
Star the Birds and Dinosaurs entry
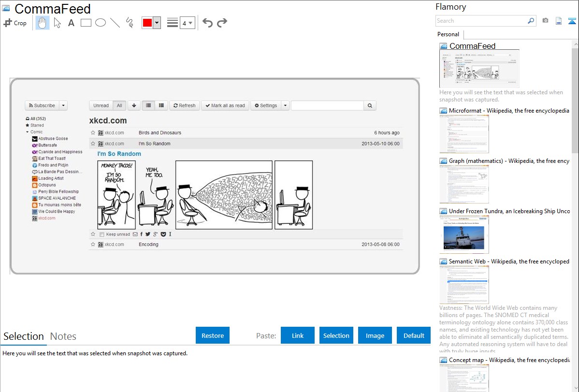pyautogui.click(x=93, y=132)
